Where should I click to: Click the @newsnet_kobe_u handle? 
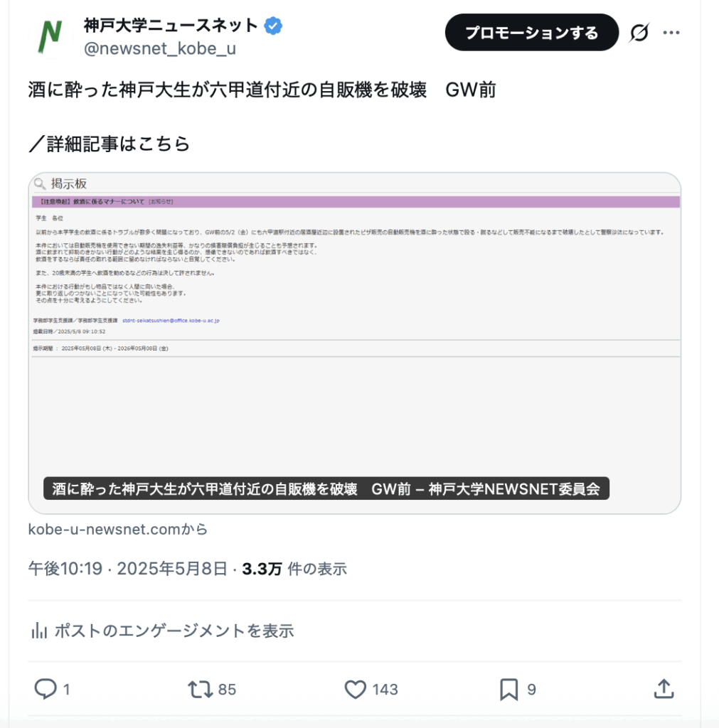tap(160, 48)
